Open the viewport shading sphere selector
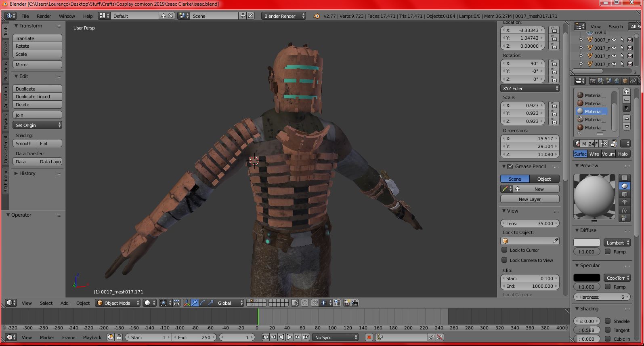644x346 pixels. (x=149, y=303)
